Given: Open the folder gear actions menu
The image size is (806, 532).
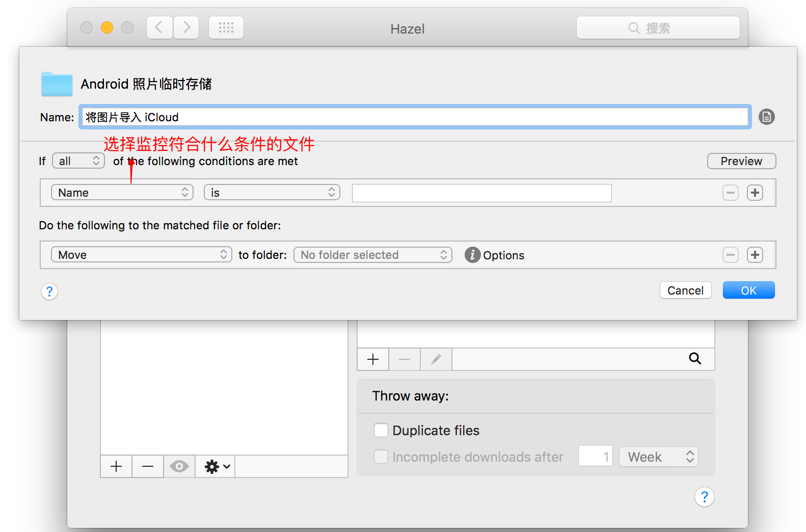Looking at the screenshot, I should coord(217,466).
